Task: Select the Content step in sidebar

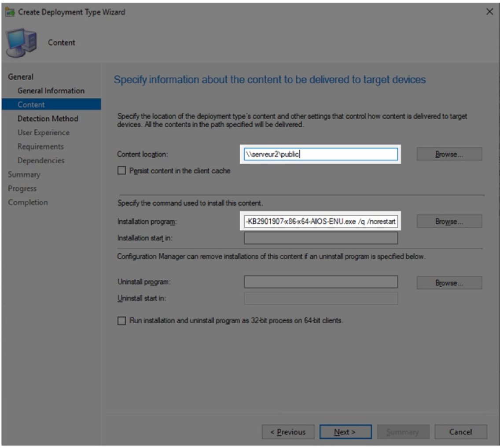Action: pyautogui.click(x=31, y=104)
